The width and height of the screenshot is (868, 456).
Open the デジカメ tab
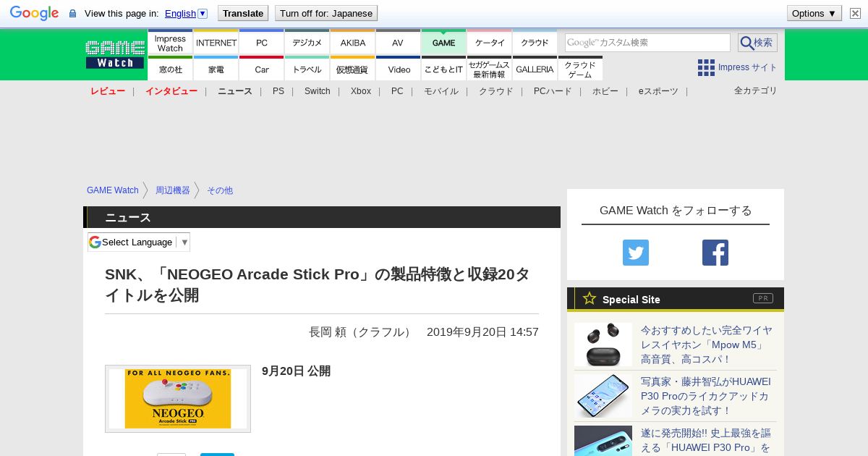(x=307, y=43)
